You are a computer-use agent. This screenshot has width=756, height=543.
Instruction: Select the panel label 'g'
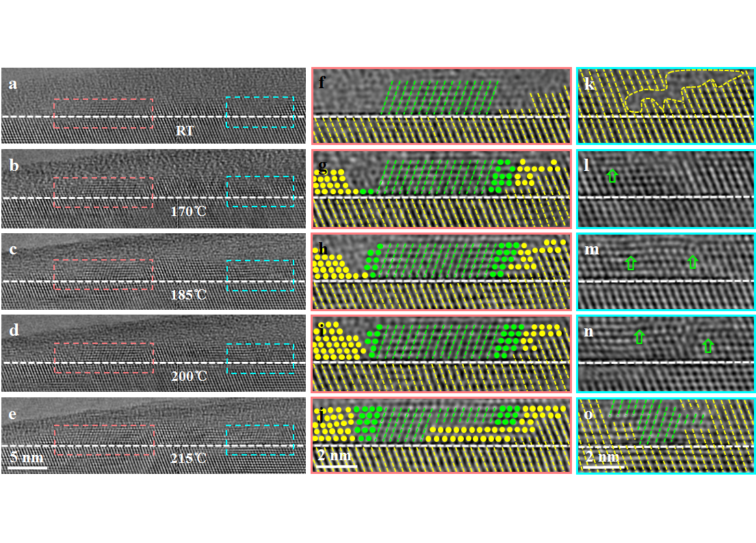point(322,165)
